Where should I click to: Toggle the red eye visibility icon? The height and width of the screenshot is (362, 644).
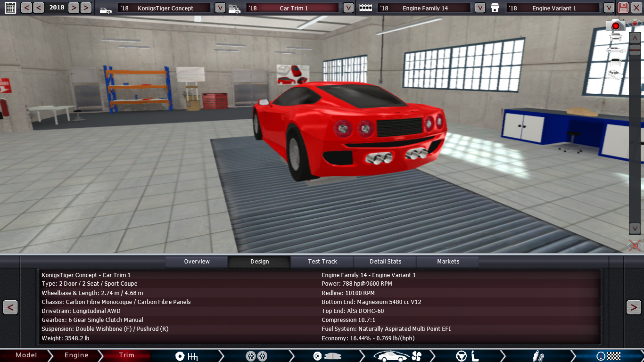click(636, 23)
